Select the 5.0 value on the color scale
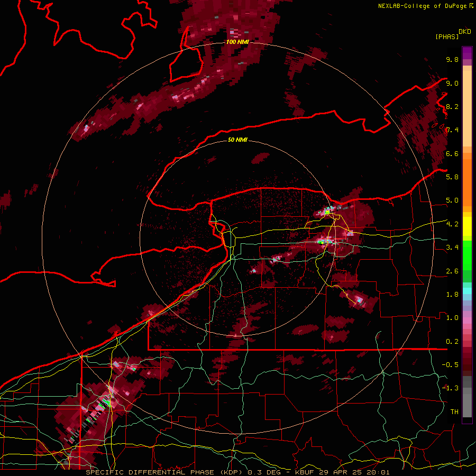Viewport: 476px width, 476px height. 452,200
